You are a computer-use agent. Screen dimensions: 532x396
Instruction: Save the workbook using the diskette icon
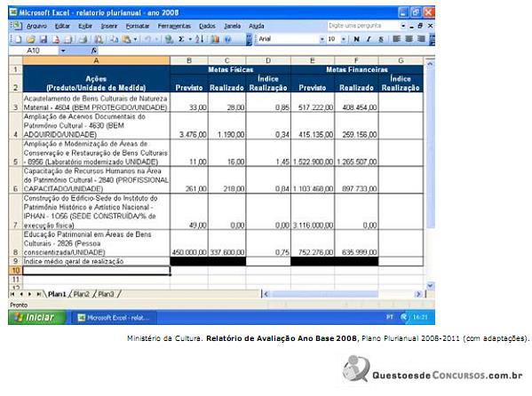tap(44, 39)
